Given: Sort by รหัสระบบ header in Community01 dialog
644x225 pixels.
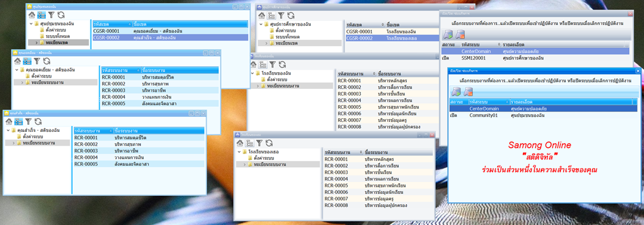Looking at the screenshot, I should (488, 101).
